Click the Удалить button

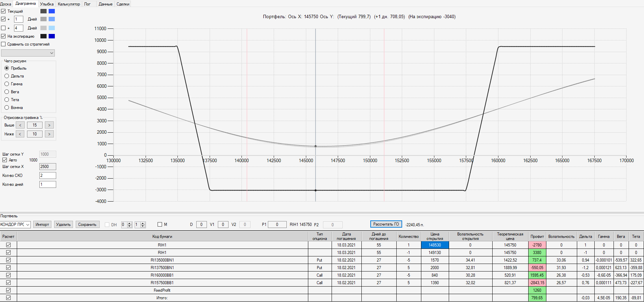click(x=63, y=225)
